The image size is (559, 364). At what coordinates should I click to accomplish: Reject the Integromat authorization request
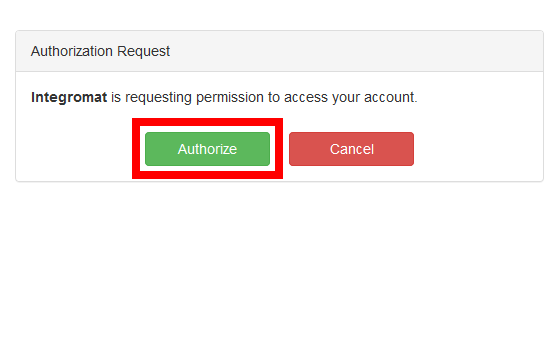pyautogui.click(x=351, y=149)
